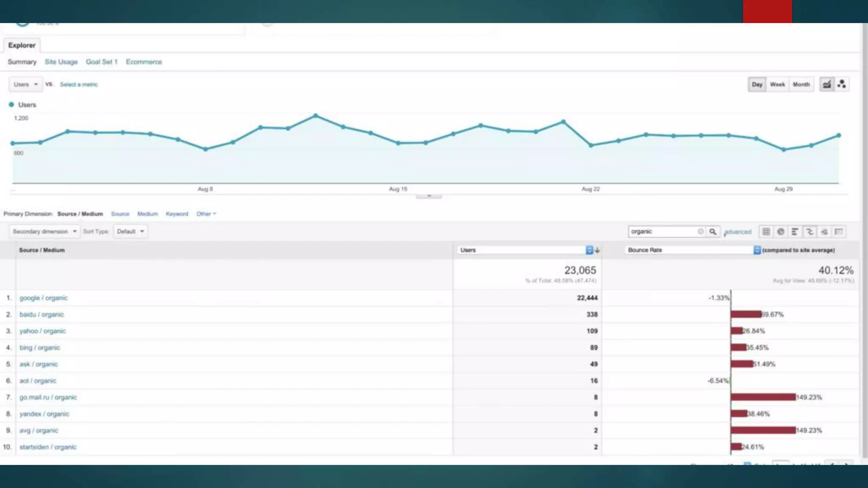Select the comparison view icon
The height and width of the screenshot is (488, 868).
pos(810,232)
